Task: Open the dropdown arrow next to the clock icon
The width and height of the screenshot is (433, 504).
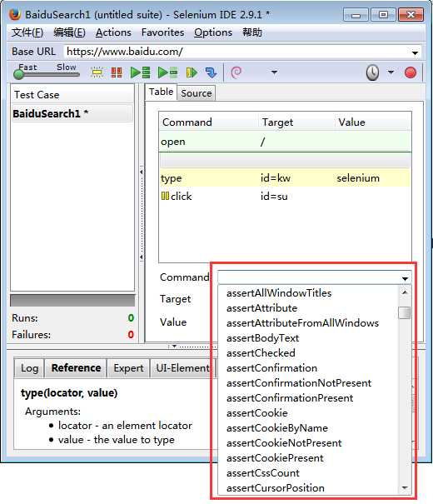Action: (391, 72)
